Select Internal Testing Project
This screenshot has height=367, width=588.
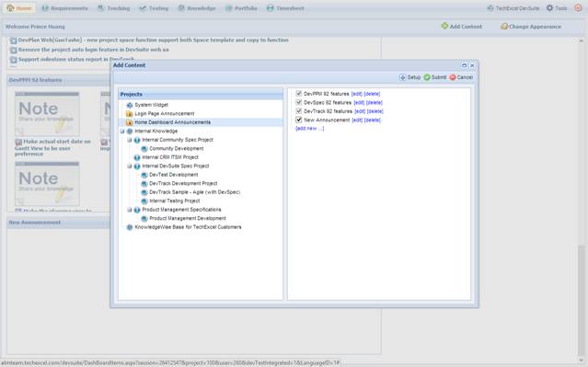click(174, 201)
